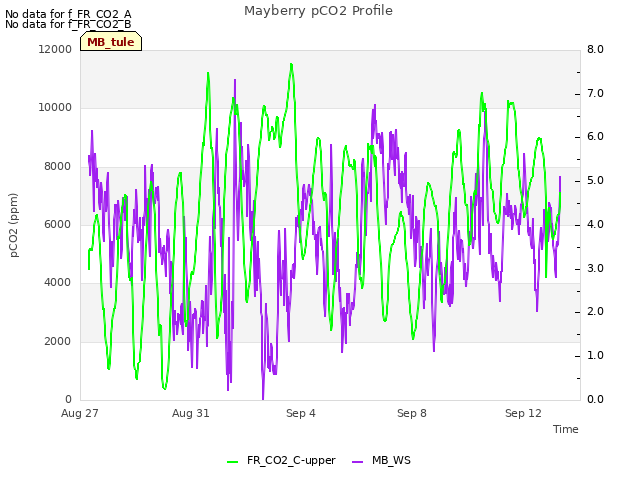Viewport: 640px width, 480px height.
Task: Click the 2000 left axis tick label
Action: click(58, 341)
